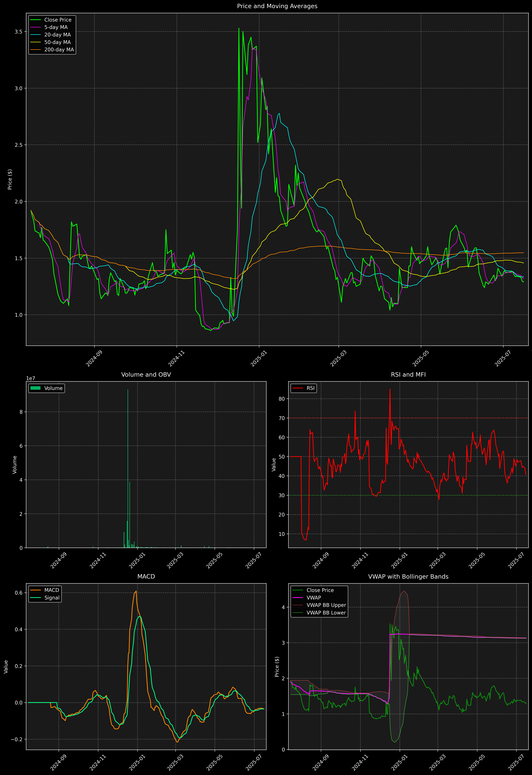Image resolution: width=532 pixels, height=775 pixels.
Task: Select the 'Signal' legend entry in MACD chart
Action: coord(45,598)
